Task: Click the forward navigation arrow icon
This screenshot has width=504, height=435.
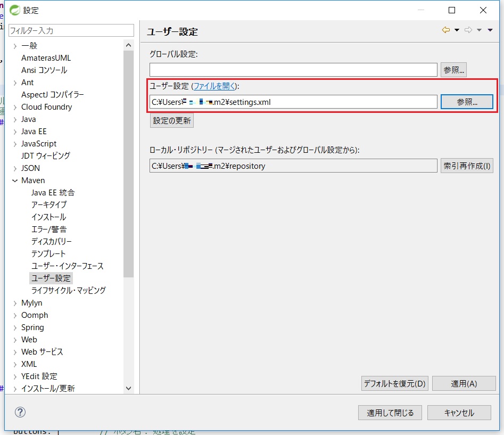Action: 469,30
